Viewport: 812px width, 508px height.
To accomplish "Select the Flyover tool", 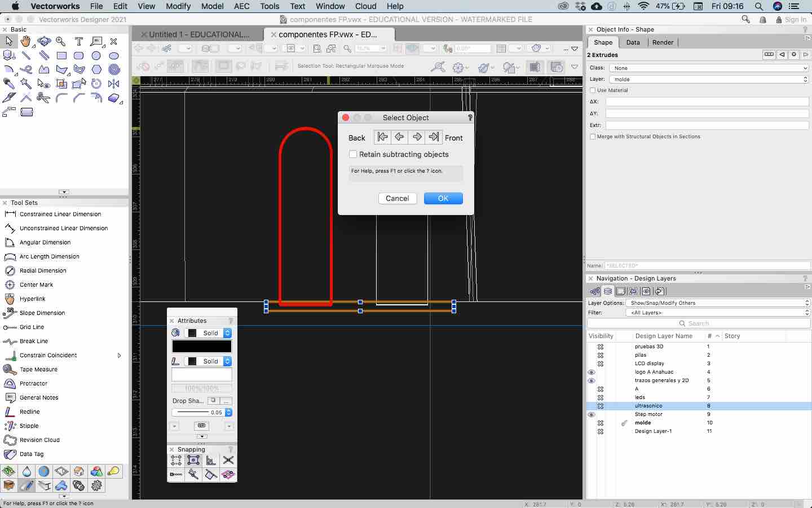I will click(x=43, y=41).
